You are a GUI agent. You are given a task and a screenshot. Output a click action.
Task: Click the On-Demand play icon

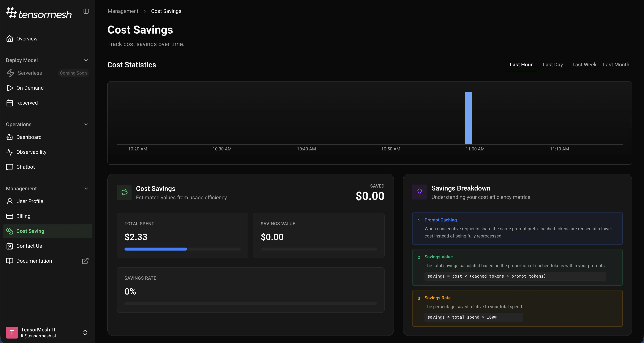(10, 88)
